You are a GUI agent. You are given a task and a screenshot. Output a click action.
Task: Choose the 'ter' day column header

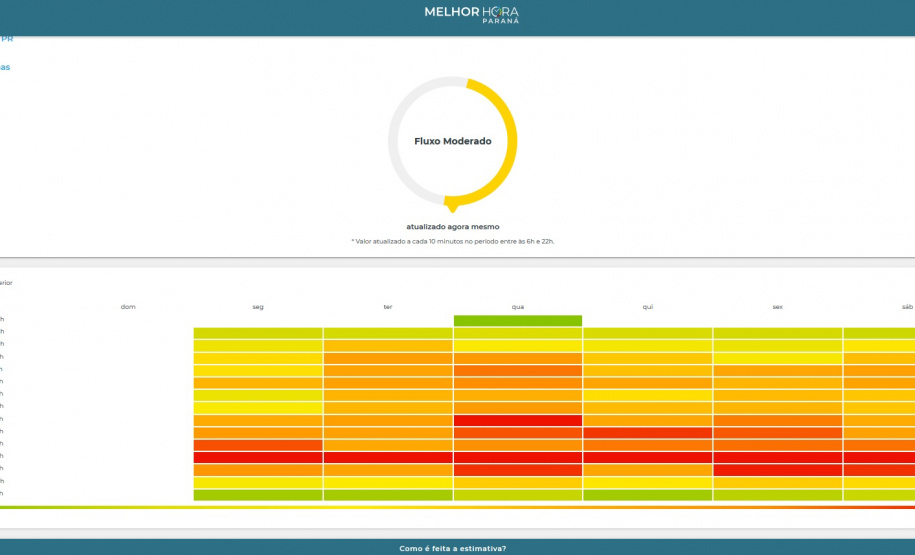click(x=388, y=307)
